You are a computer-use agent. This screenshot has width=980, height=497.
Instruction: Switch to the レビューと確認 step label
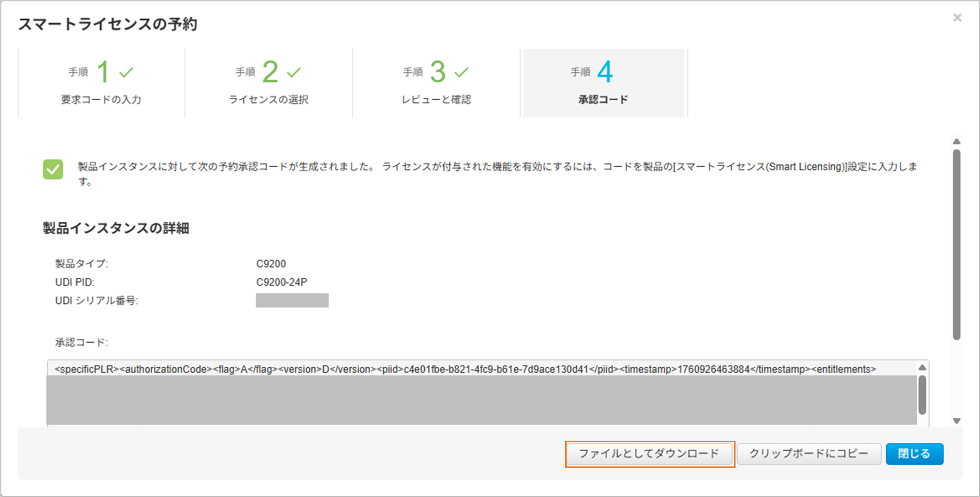436,100
